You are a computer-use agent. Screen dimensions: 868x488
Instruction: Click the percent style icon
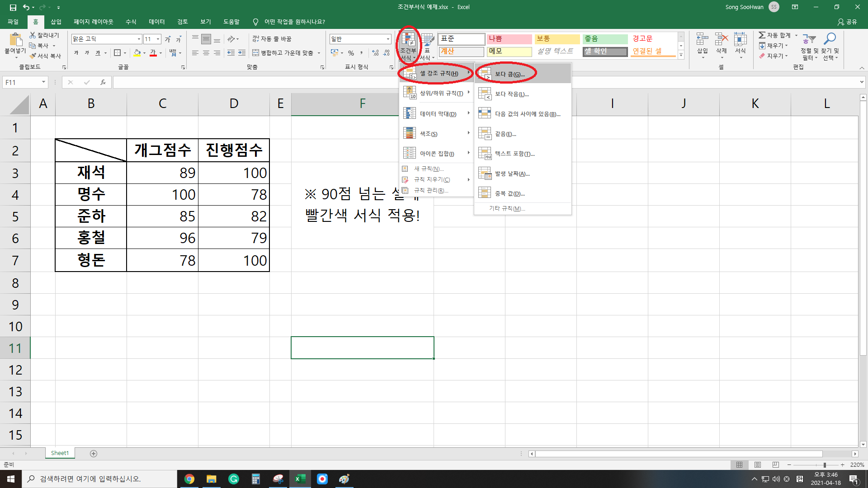pos(351,53)
